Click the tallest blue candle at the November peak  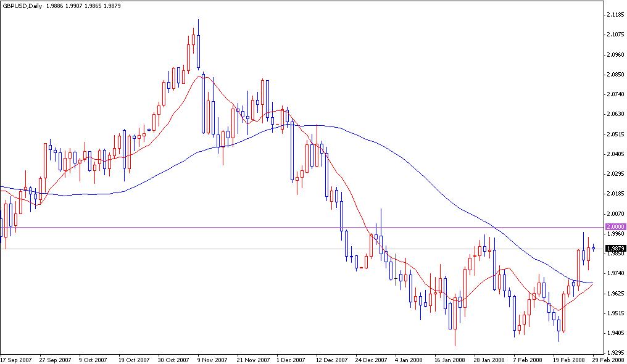198,52
